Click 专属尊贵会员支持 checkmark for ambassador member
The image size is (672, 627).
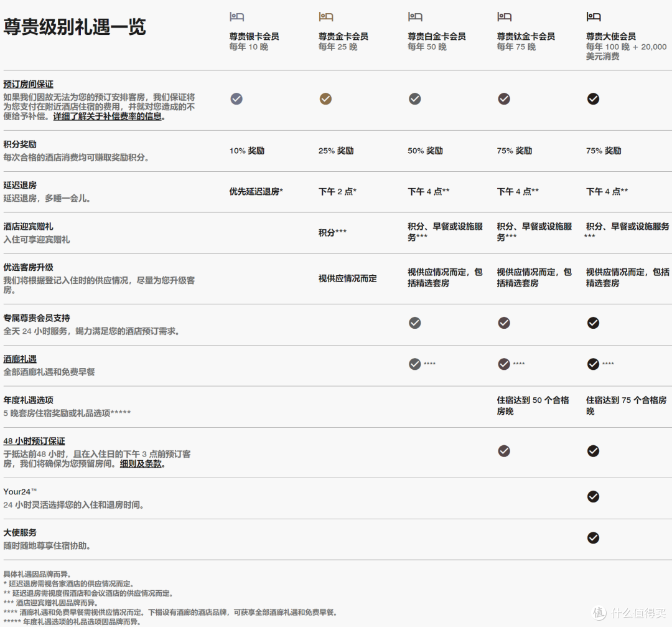click(x=593, y=323)
